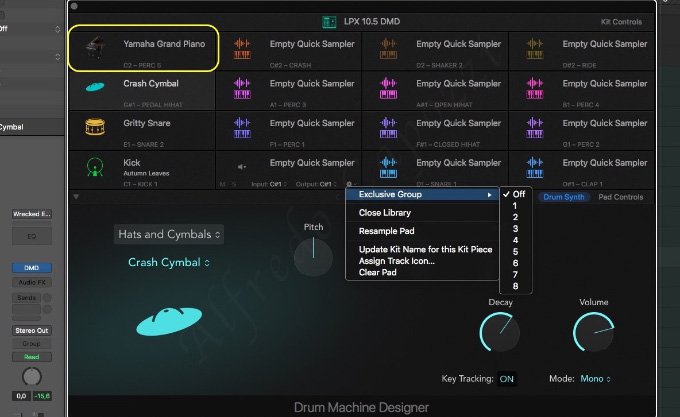
Task: Toggle Key Tracking ON button
Action: click(507, 379)
